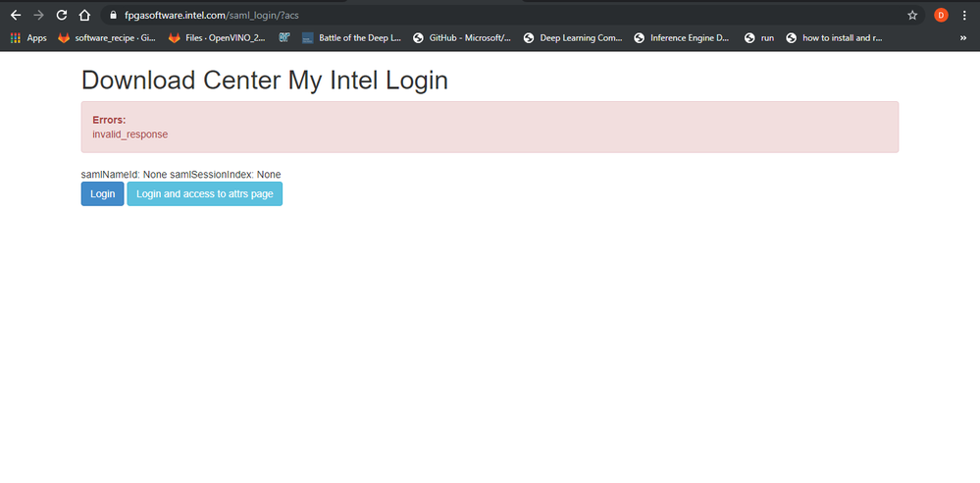Viewport: 980px width, 483px height.
Task: Show more bookmarks with double chevron
Action: pyautogui.click(x=963, y=38)
